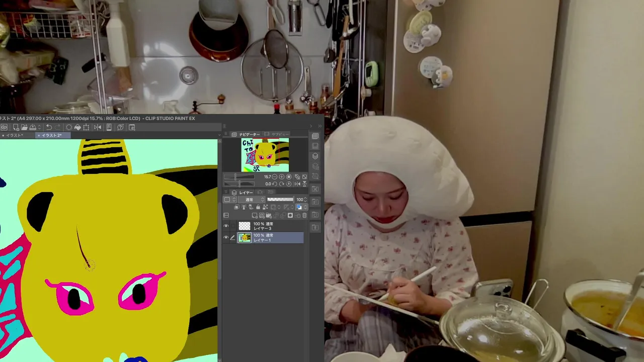Create a new layer folder
The width and height of the screenshot is (644, 362).
pos(269,216)
